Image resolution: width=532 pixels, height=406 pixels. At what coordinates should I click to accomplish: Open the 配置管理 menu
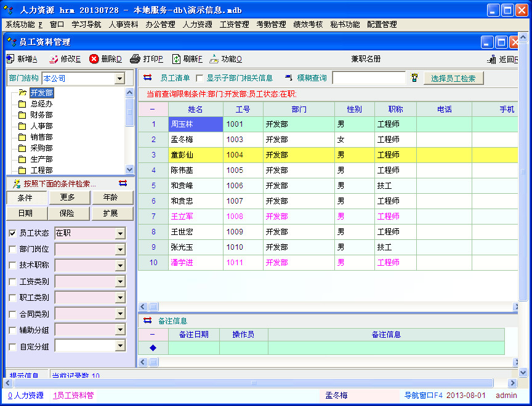[x=382, y=25]
